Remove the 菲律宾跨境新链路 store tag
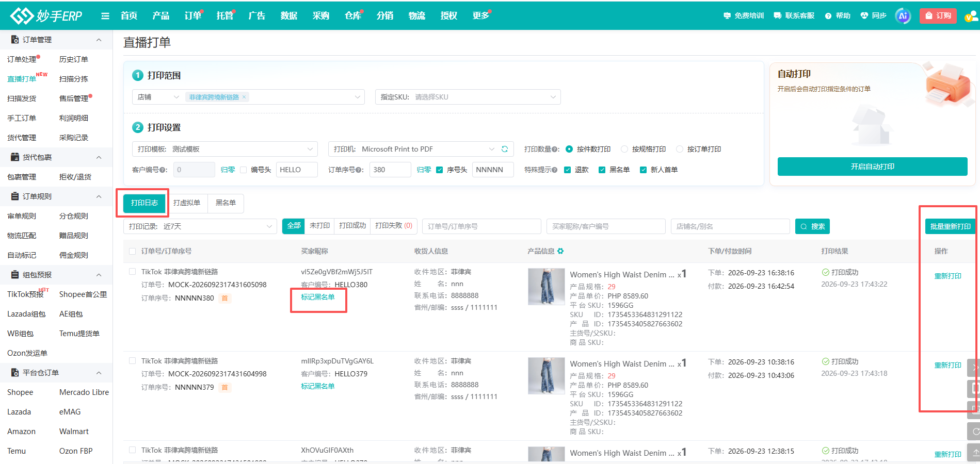Viewport: 980px width, 464px height. 244,97
